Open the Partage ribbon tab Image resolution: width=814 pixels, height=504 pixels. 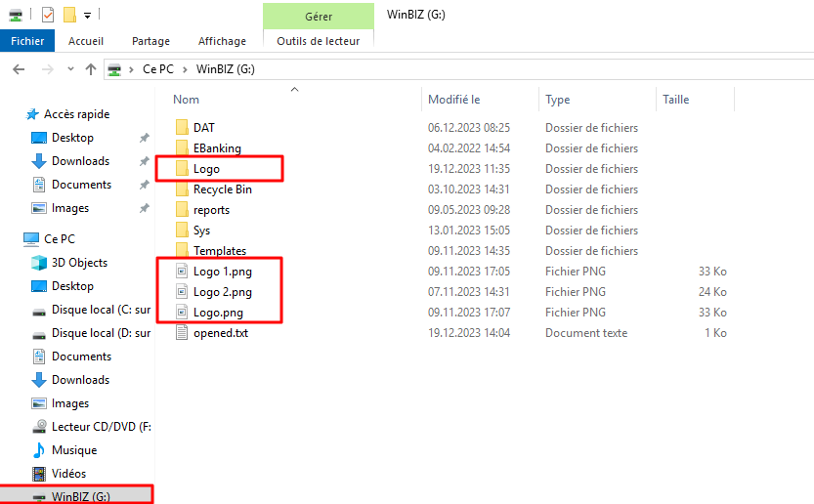point(150,41)
